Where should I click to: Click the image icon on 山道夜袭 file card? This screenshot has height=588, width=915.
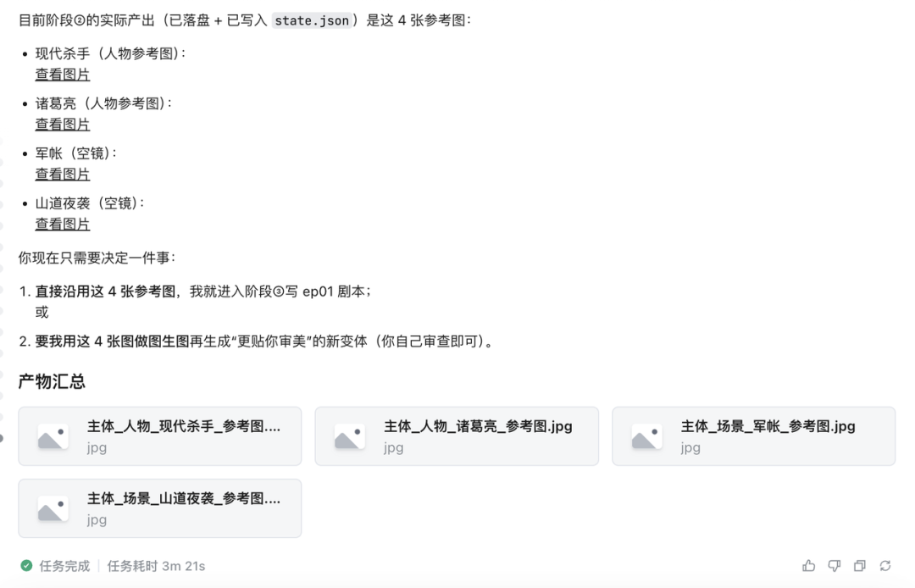click(51, 508)
